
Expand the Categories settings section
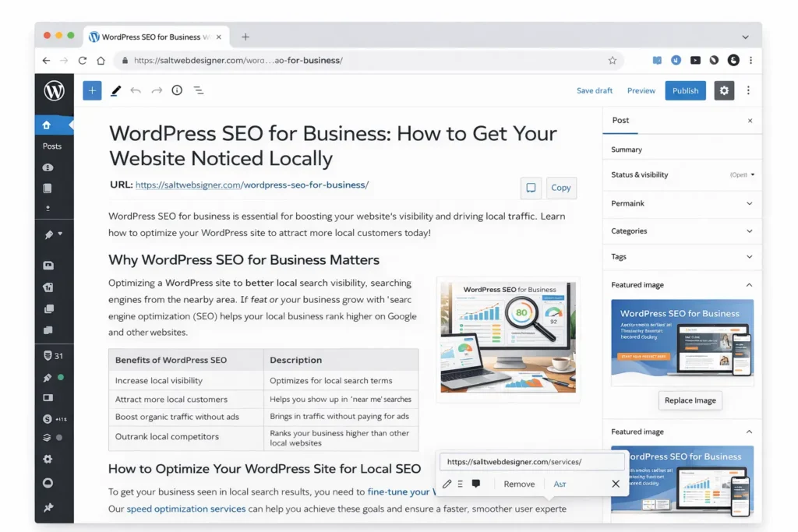682,231
